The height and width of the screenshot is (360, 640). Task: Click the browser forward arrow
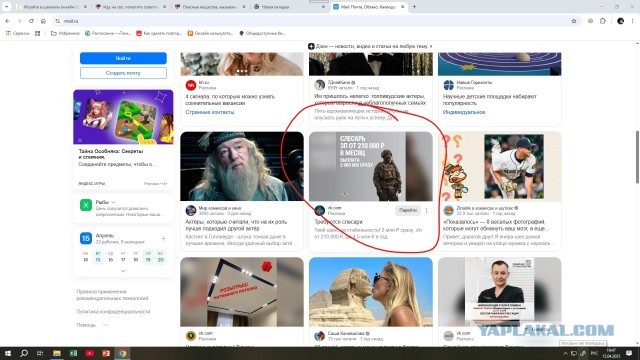[19, 21]
